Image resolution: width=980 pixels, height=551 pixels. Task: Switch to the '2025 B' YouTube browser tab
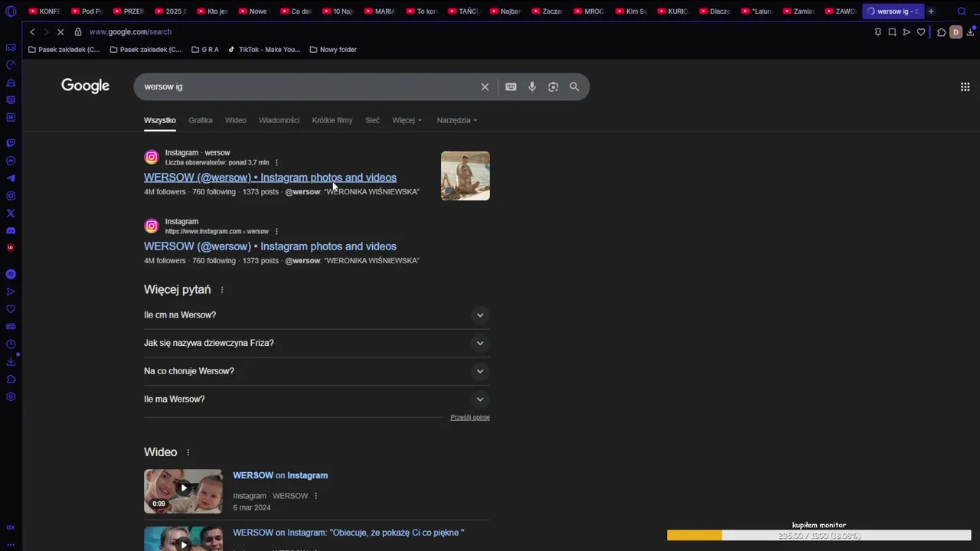tap(171, 11)
